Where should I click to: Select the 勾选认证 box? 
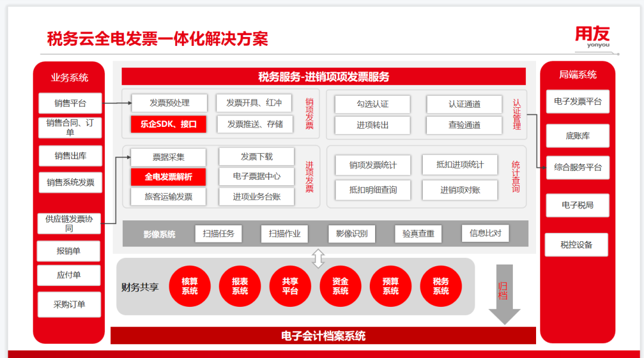click(x=373, y=104)
